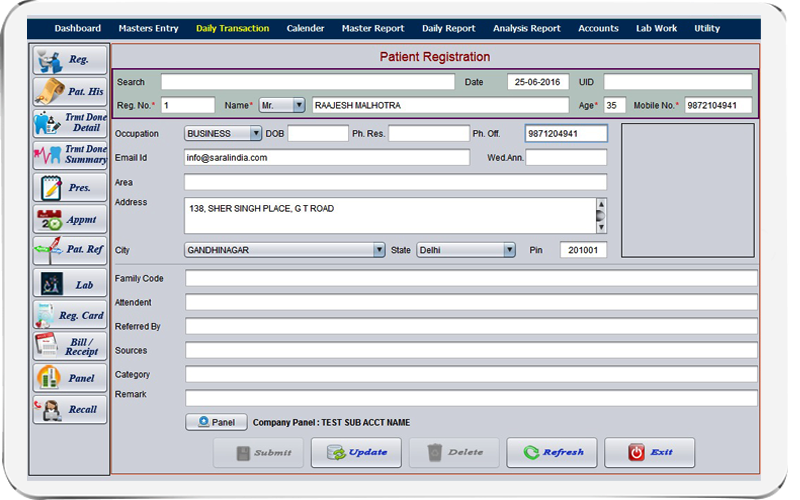Click the patient photo placeholder box

pos(688,190)
